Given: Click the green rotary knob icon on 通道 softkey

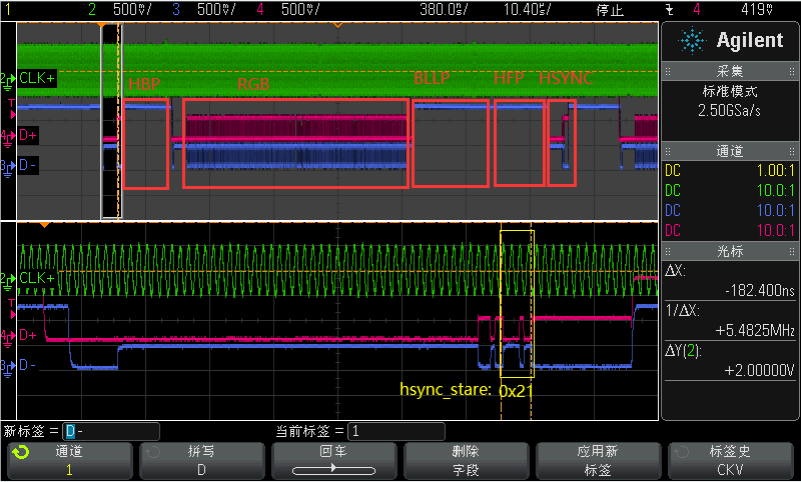Looking at the screenshot, I should click(x=20, y=453).
